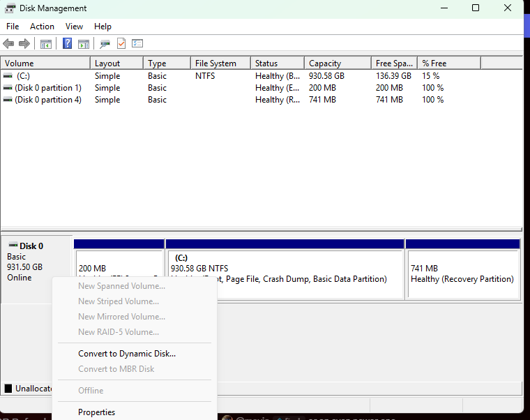Click the Settings list toolbar icon

137,43
